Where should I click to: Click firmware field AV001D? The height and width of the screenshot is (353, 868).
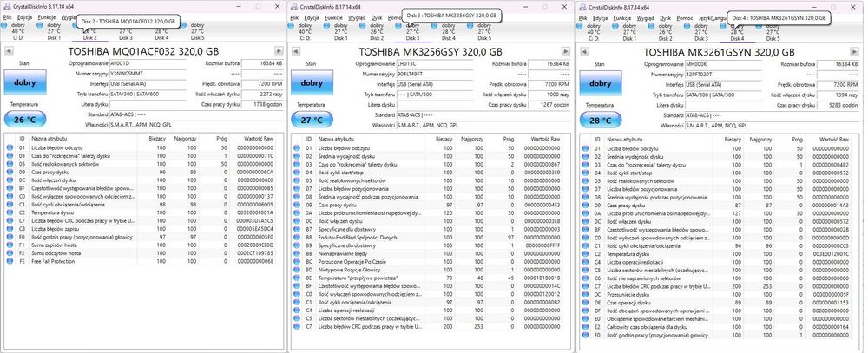(148, 63)
